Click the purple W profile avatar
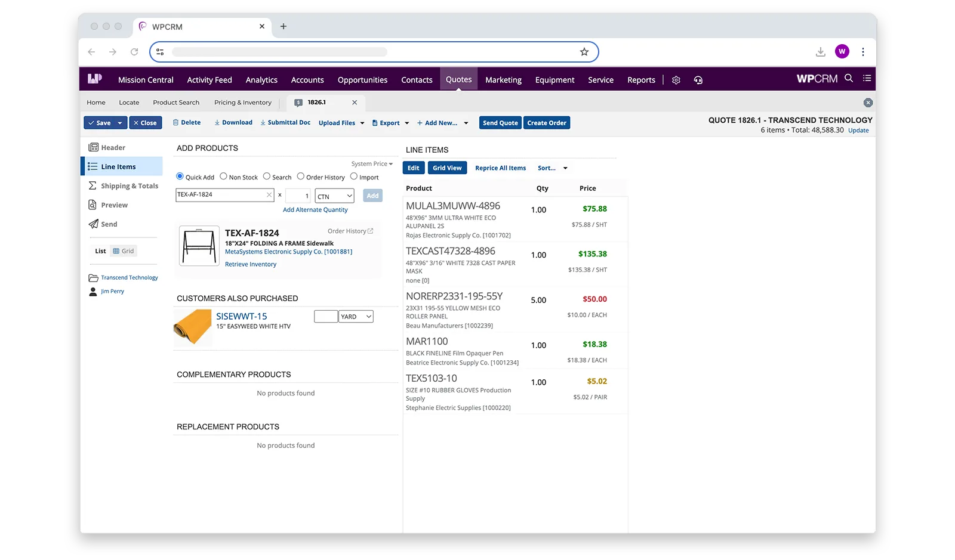Viewport: 955px width, 560px height. [x=842, y=51]
